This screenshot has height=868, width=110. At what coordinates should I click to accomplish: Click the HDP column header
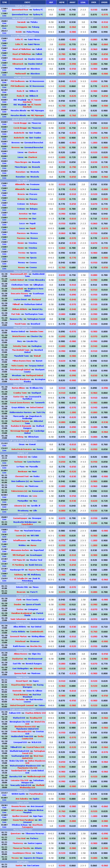point(51,2)
